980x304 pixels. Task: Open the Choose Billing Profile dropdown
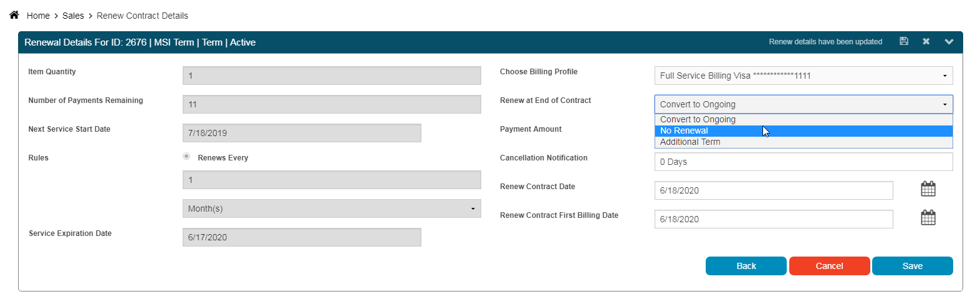pyautogui.click(x=804, y=76)
